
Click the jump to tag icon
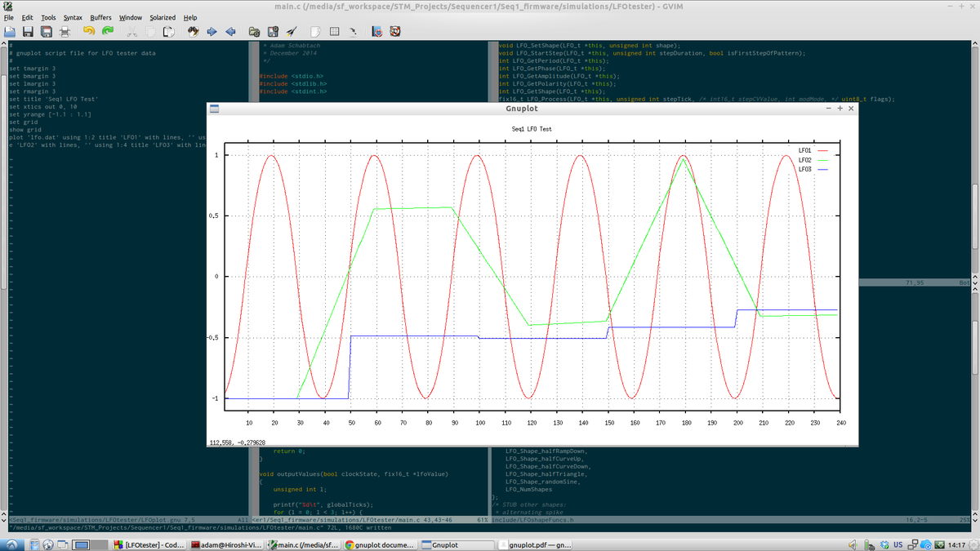coord(353,32)
